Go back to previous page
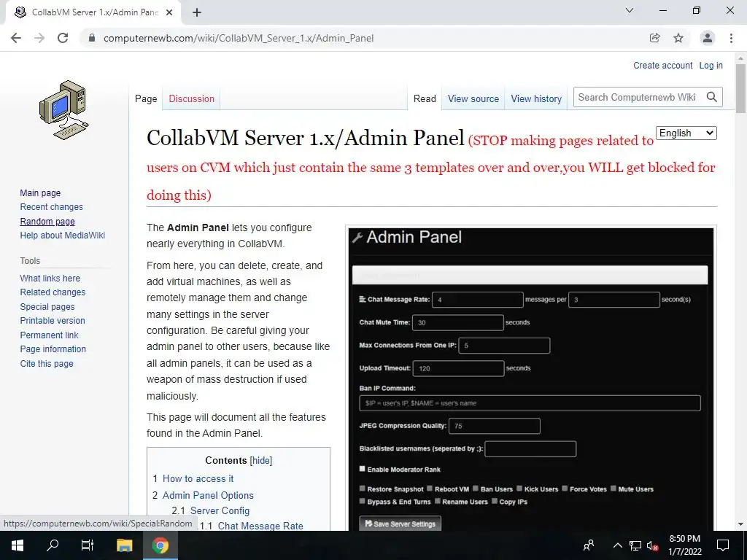The image size is (747, 560). tap(16, 38)
